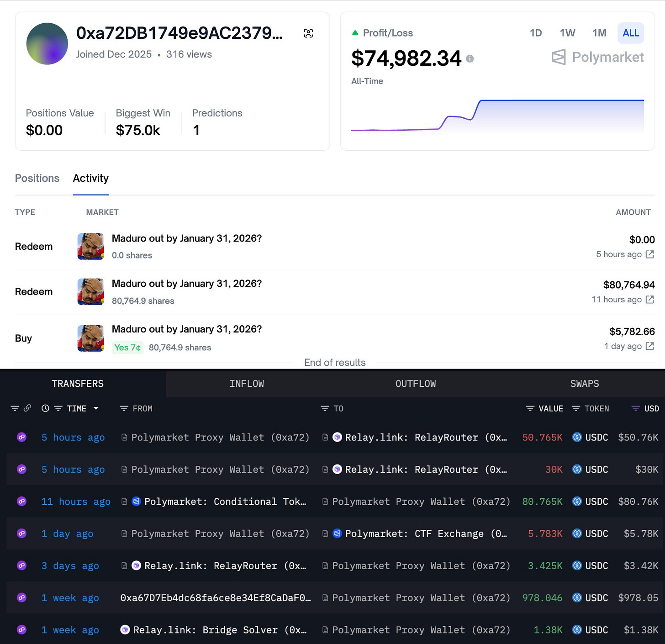Open '11 hours ago' transfer timestamp
This screenshot has width=665, height=644.
[76, 501]
